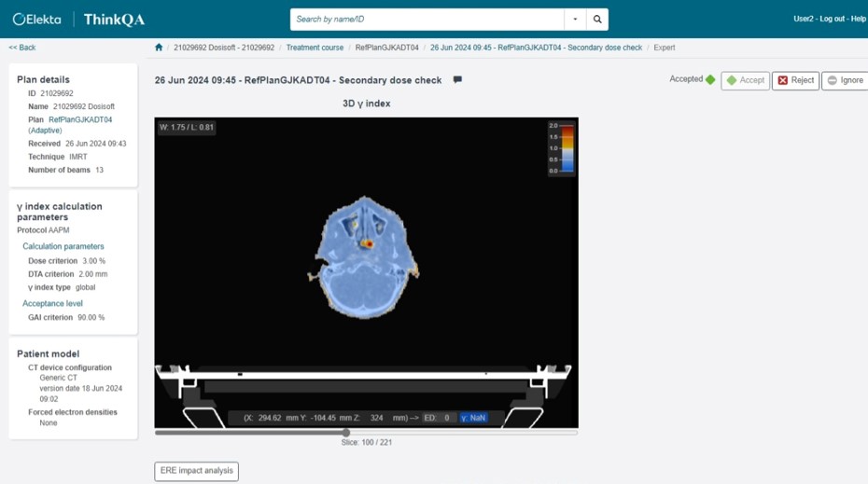Open RefPlanGJKADT04 breadcrumb link
Screen dimensions: 868x484
click(387, 48)
